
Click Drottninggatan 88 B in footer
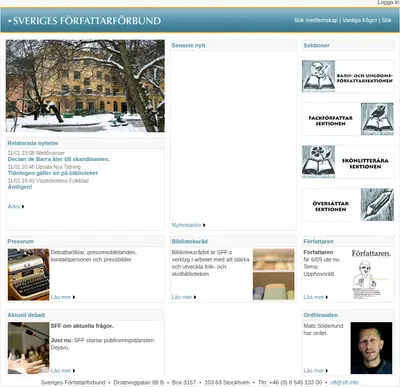coord(139,382)
